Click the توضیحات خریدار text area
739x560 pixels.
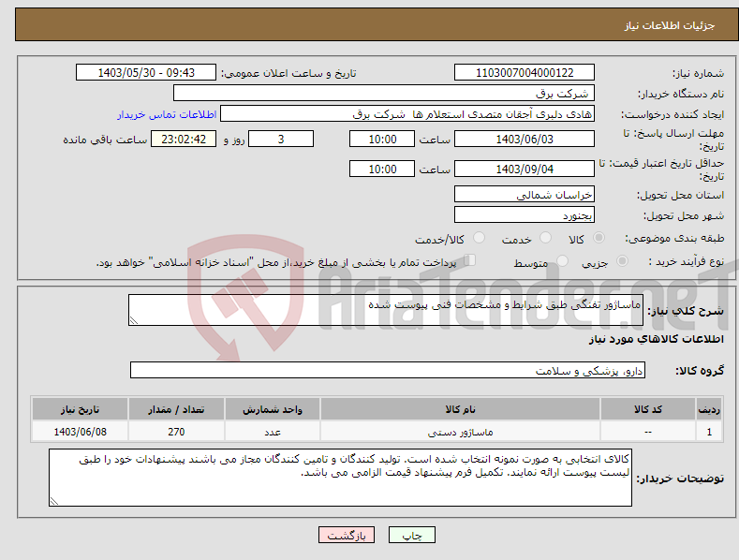tap(340, 478)
